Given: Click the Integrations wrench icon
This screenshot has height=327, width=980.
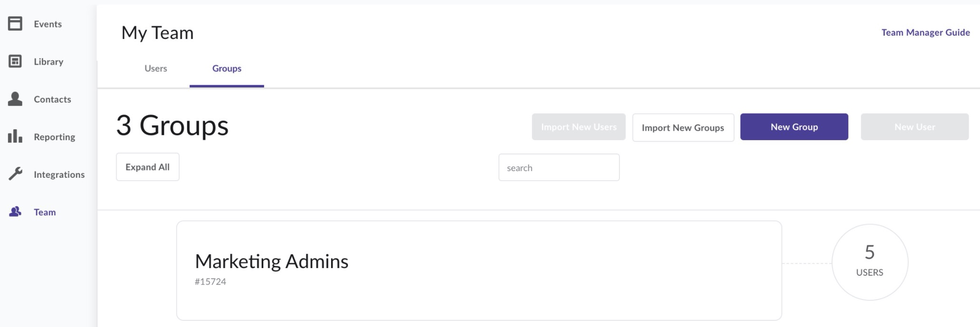Looking at the screenshot, I should 15,174.
